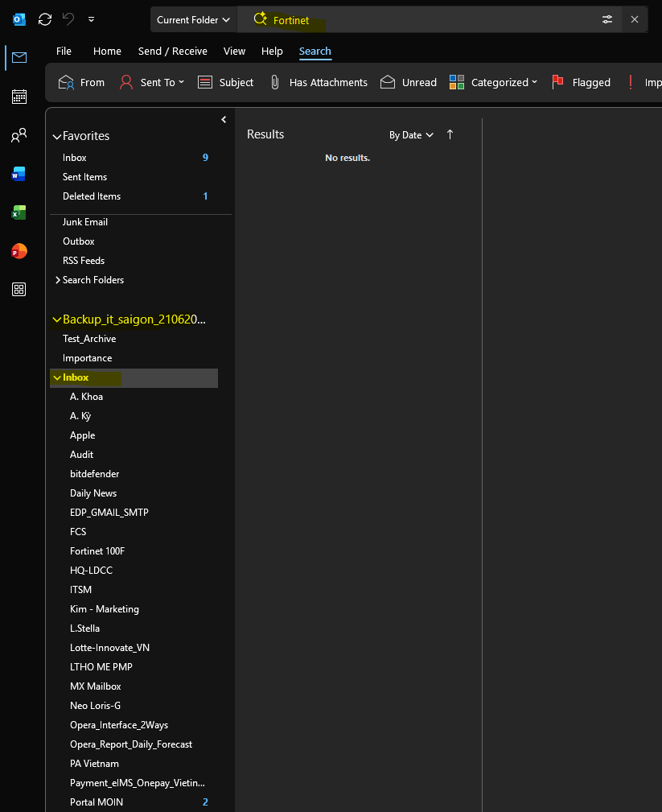
Task: Launch Word from the app sidebar
Action: tap(19, 174)
